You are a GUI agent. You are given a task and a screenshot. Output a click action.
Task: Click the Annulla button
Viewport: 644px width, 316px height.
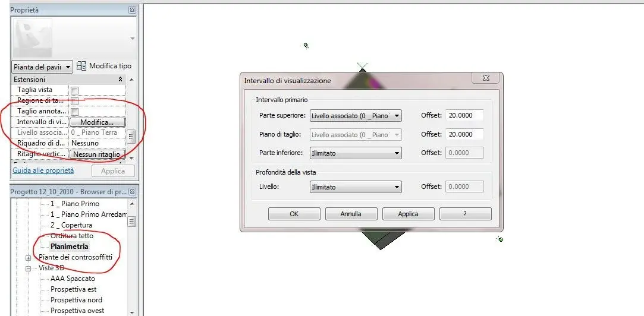(351, 214)
